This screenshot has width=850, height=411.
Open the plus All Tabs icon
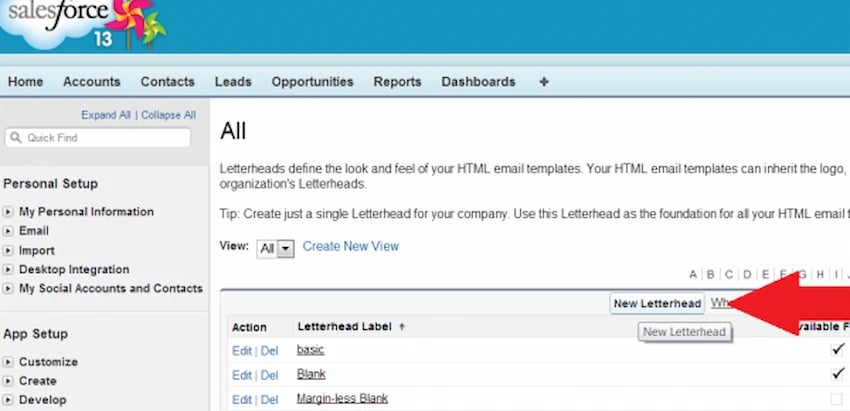[544, 82]
